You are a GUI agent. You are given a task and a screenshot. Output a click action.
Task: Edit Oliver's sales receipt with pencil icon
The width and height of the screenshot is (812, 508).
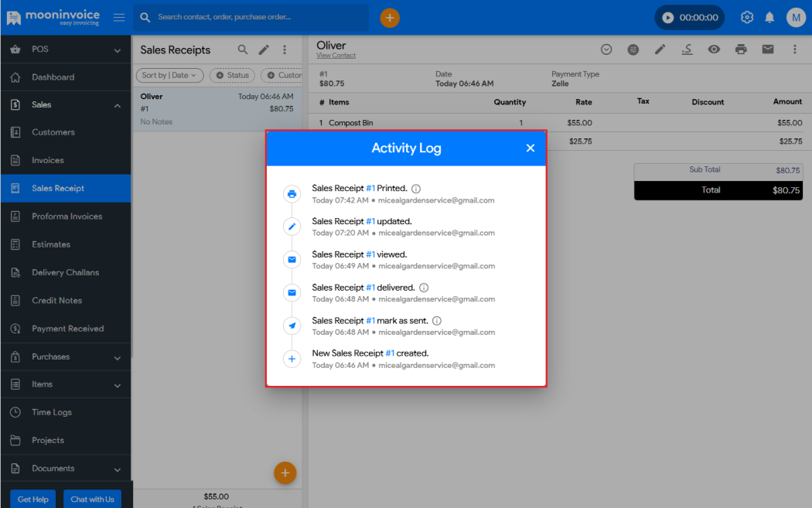pyautogui.click(x=660, y=49)
